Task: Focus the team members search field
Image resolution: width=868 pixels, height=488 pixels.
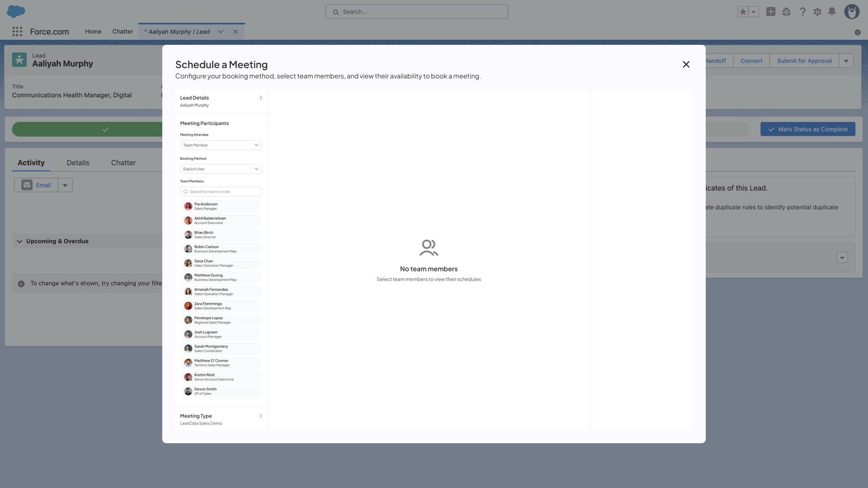Action: pyautogui.click(x=221, y=191)
